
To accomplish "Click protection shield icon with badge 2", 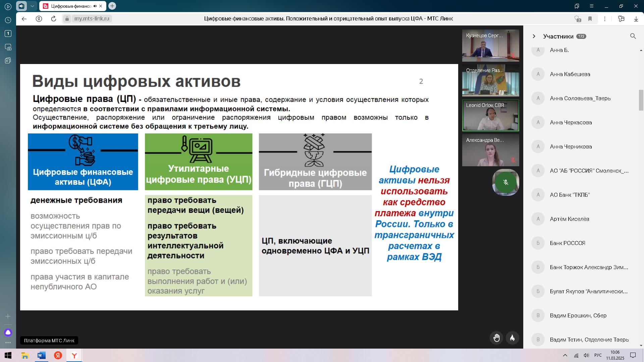I will [577, 19].
